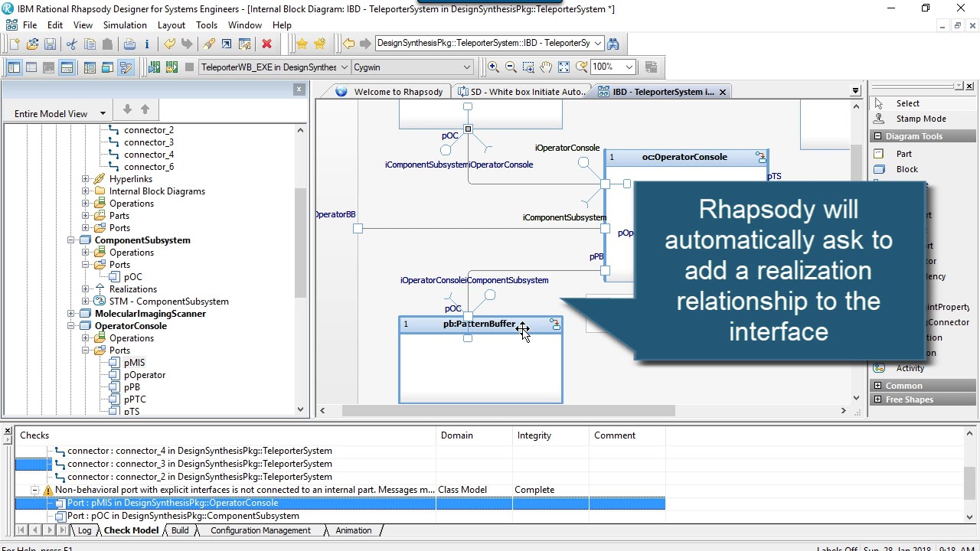Select Port : pOC check result row
The image size is (980, 551).
tap(183, 516)
